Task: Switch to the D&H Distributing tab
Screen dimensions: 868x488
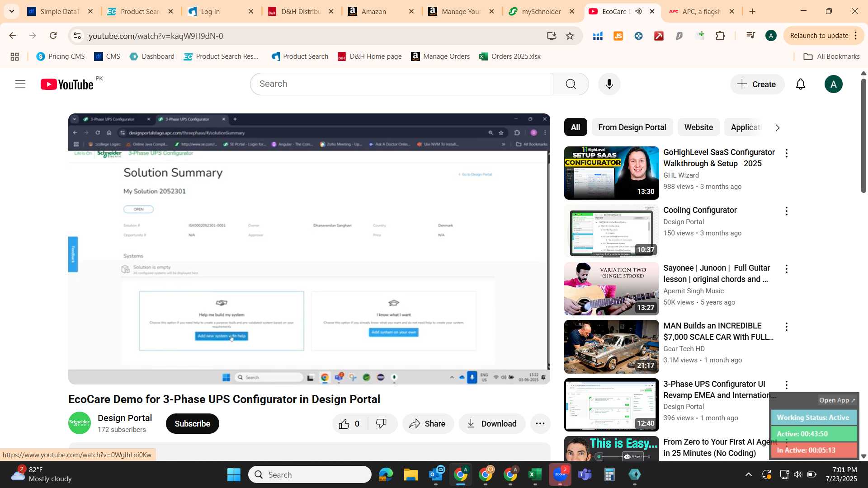Action: 301,11
